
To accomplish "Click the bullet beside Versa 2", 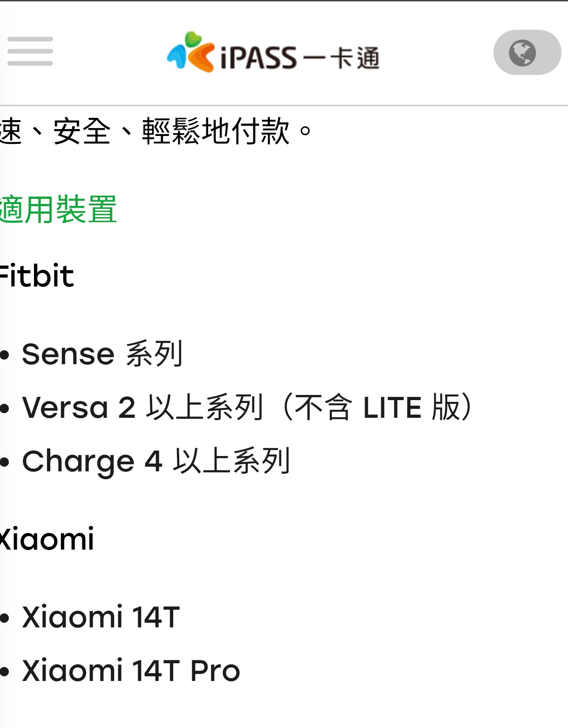I will point(5,409).
